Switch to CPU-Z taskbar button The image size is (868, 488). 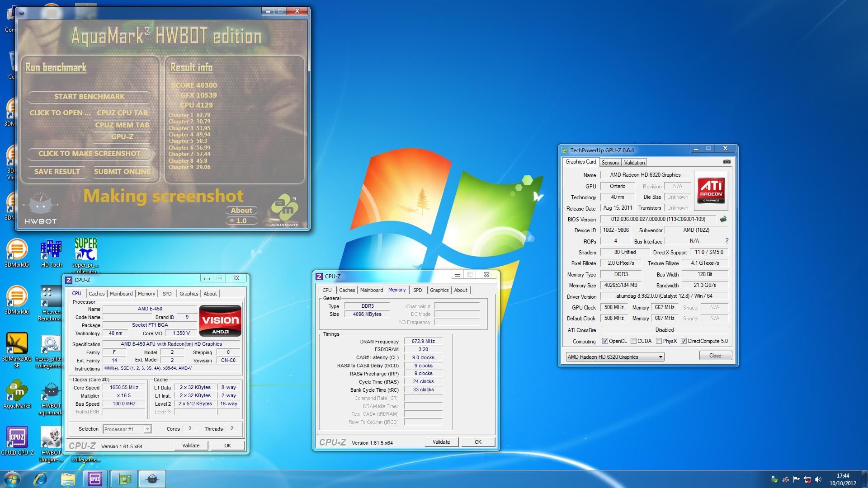coord(95,479)
